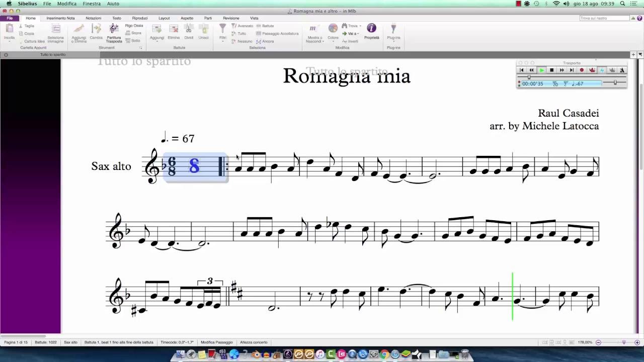The height and width of the screenshot is (362, 644).
Task: Open the Modifica menu in menu bar
Action: (67, 4)
